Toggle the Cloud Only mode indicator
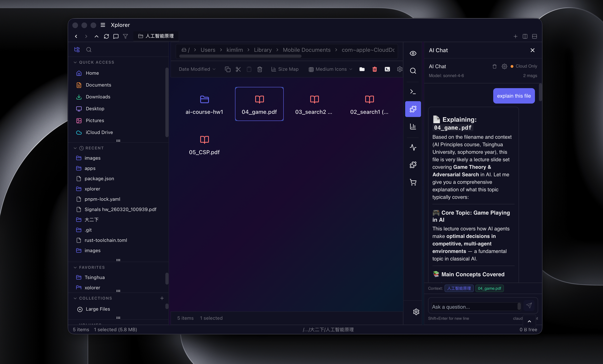Viewport: 603px width, 364px height. point(524,66)
